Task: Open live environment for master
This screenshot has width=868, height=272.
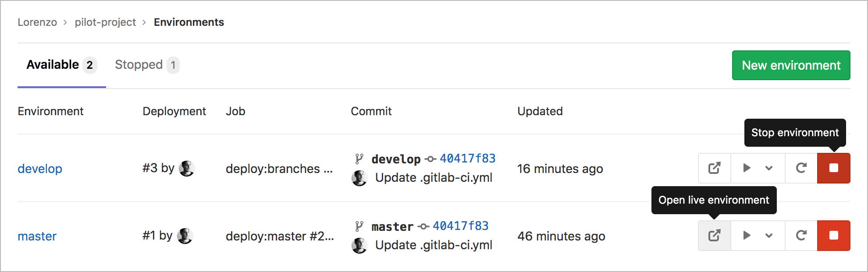Action: point(715,236)
